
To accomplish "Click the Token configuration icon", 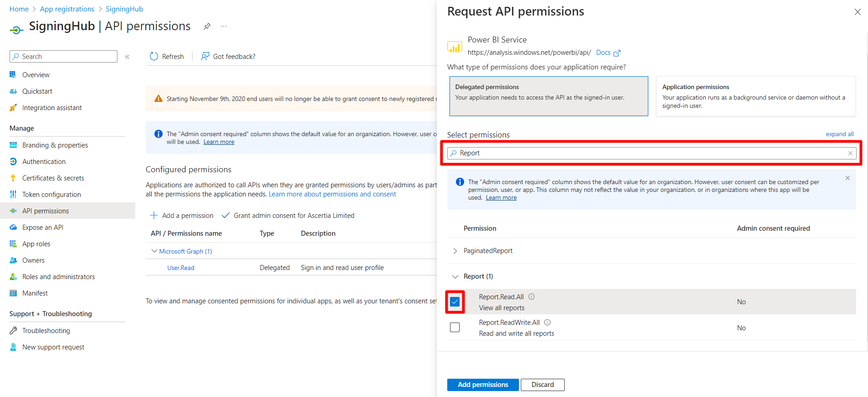I will tap(13, 194).
